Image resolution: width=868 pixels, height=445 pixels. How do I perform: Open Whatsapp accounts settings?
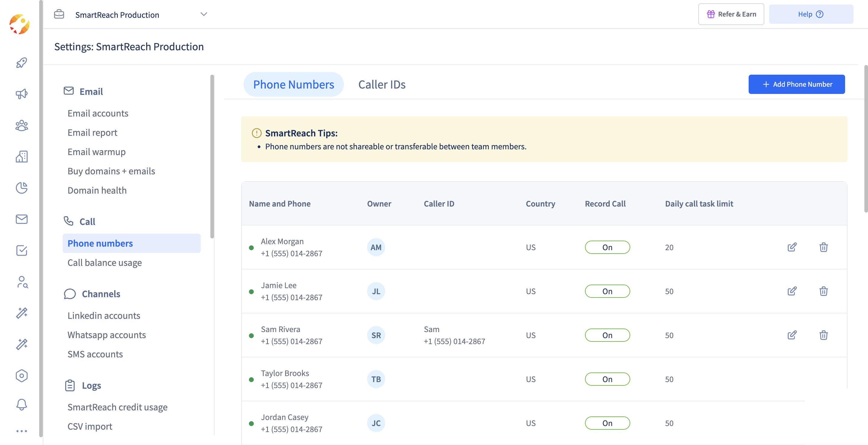[106, 335]
